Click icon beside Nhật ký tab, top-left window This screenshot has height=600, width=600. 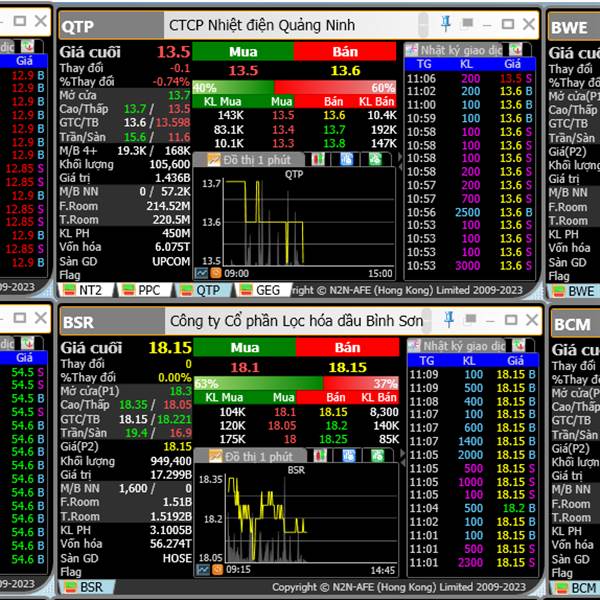coord(27,46)
